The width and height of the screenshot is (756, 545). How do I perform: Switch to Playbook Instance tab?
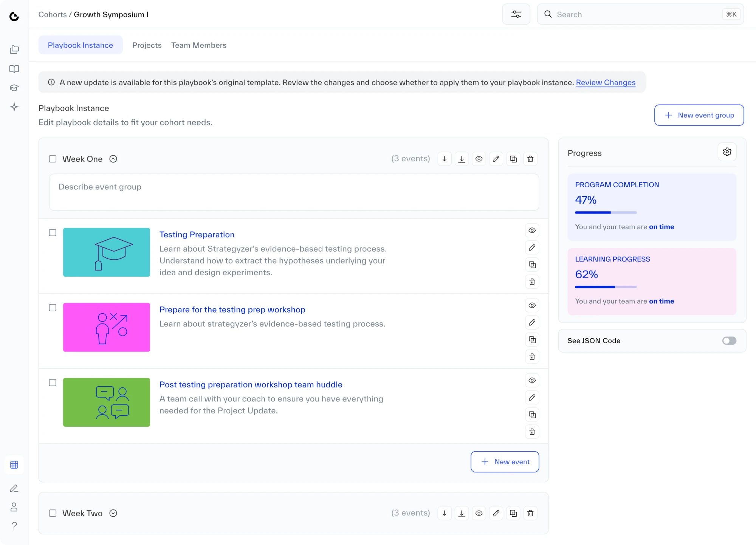pos(81,45)
